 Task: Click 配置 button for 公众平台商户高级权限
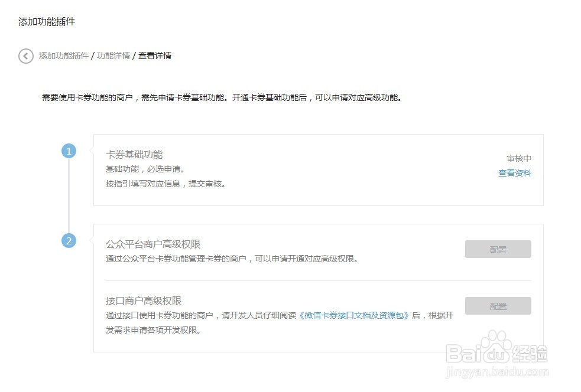[498, 249]
